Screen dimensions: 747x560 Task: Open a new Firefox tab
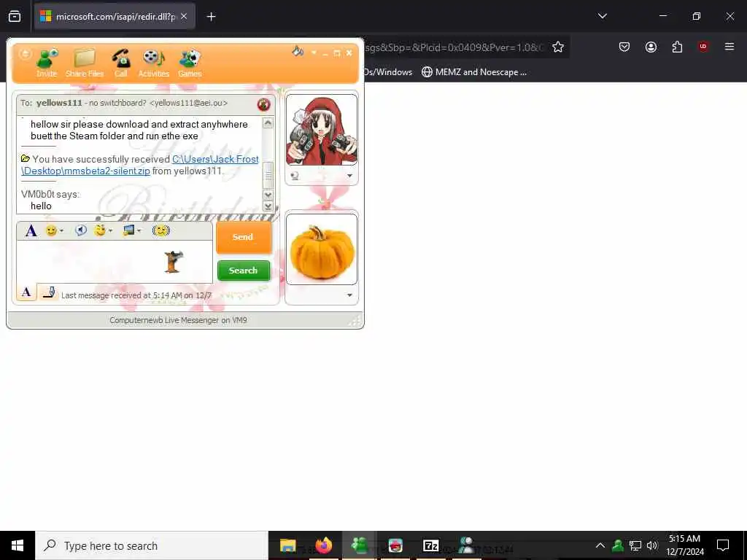(211, 17)
